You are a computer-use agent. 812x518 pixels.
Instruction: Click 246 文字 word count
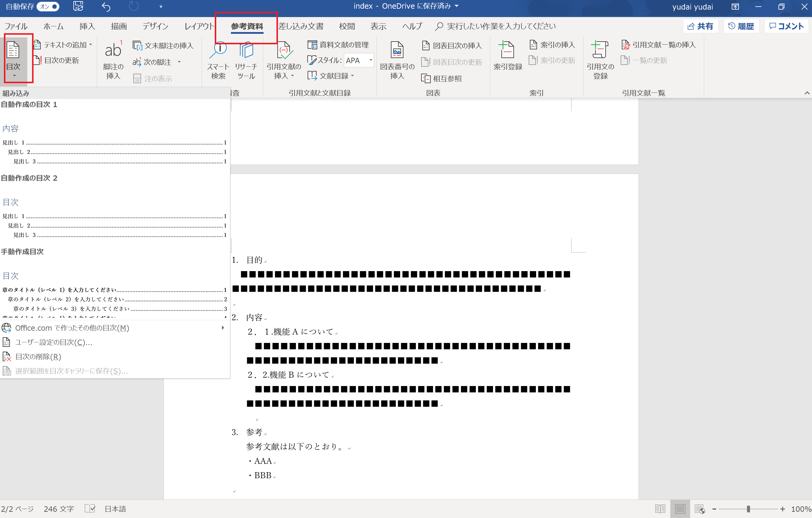coord(59,509)
